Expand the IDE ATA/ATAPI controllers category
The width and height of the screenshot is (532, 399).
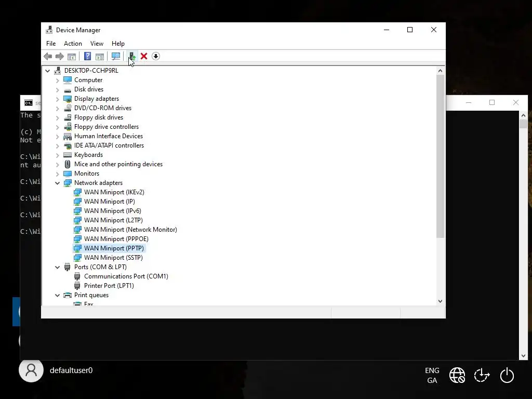[x=57, y=146]
